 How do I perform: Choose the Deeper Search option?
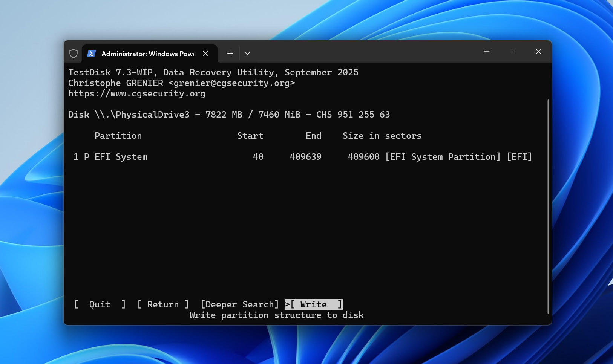[240, 304]
